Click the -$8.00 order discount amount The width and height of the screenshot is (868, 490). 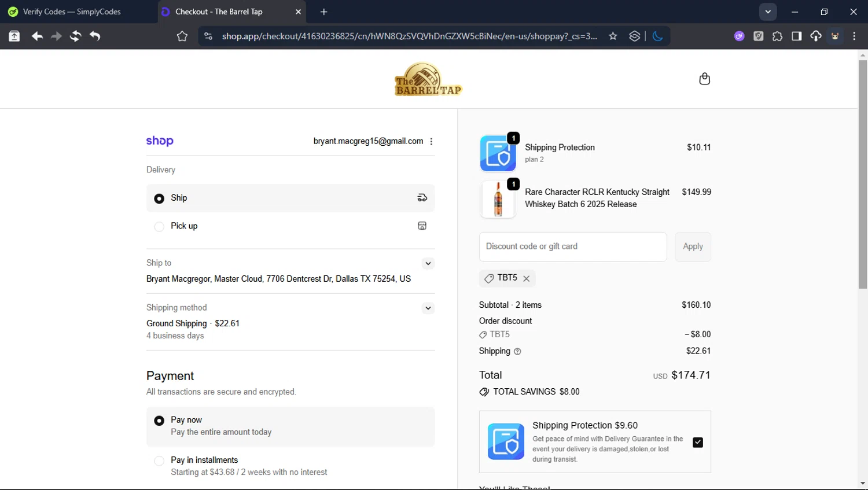point(698,334)
